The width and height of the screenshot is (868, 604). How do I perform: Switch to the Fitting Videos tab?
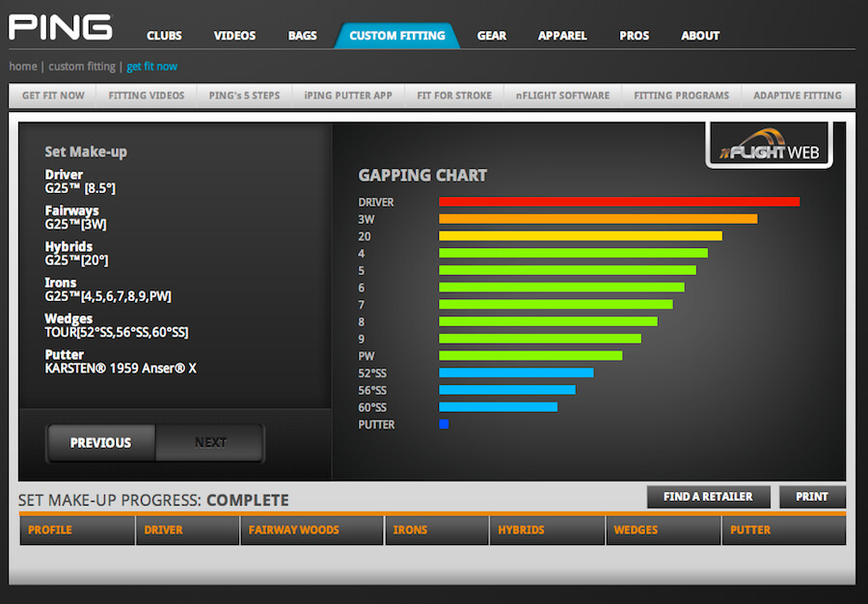tap(141, 96)
